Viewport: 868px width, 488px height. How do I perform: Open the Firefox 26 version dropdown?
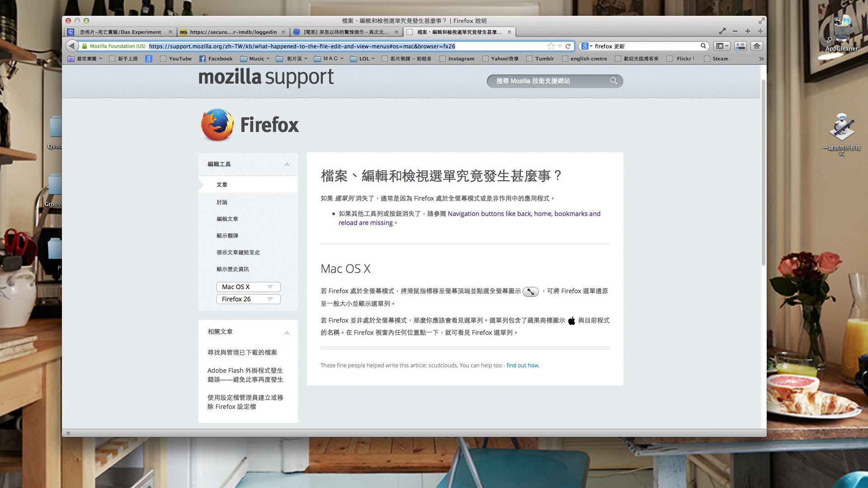(x=248, y=299)
